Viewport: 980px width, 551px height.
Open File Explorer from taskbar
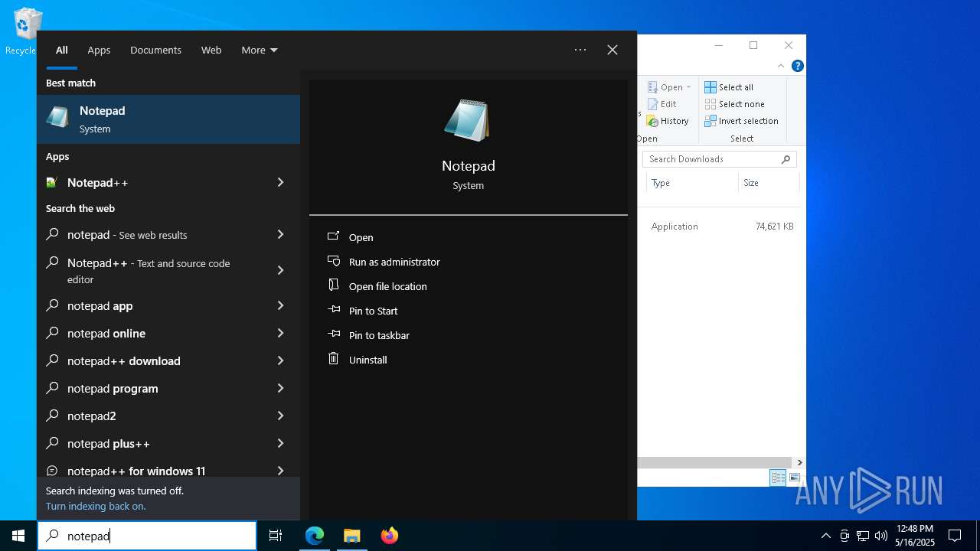click(x=351, y=536)
